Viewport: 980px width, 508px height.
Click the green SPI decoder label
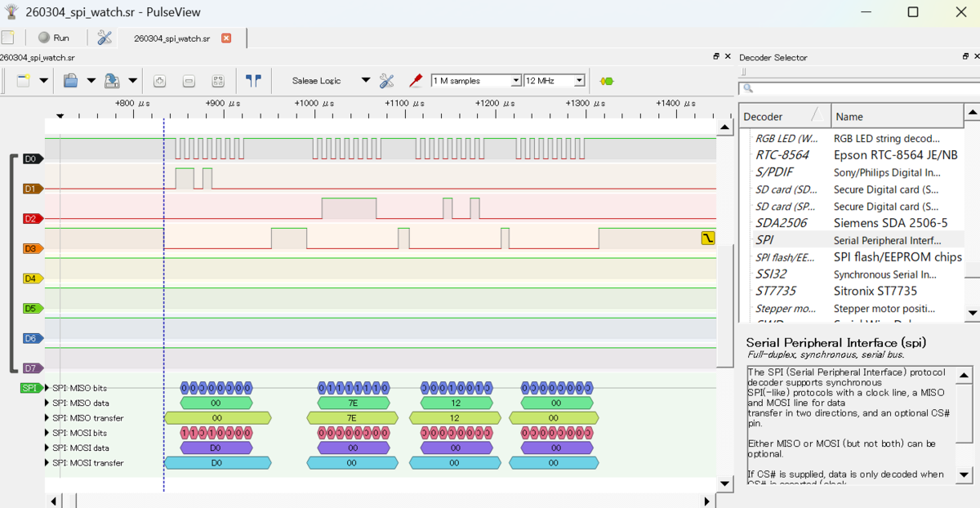coord(31,388)
